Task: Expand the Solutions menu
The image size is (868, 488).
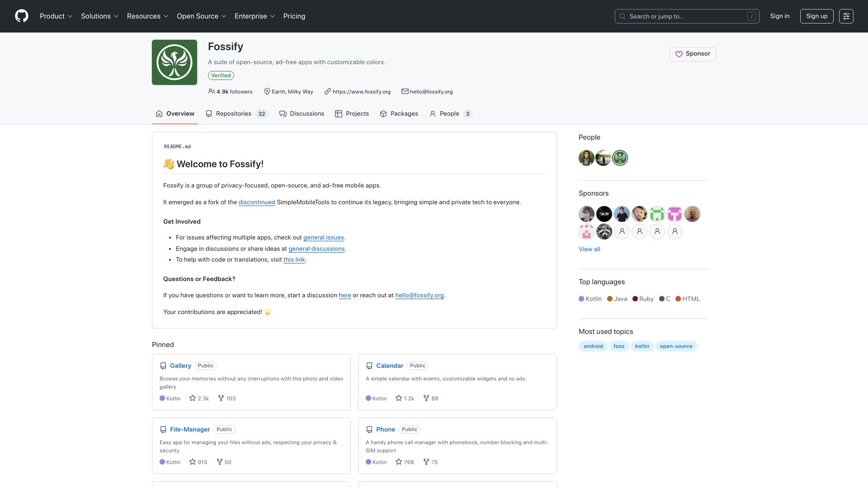Action: pyautogui.click(x=100, y=16)
